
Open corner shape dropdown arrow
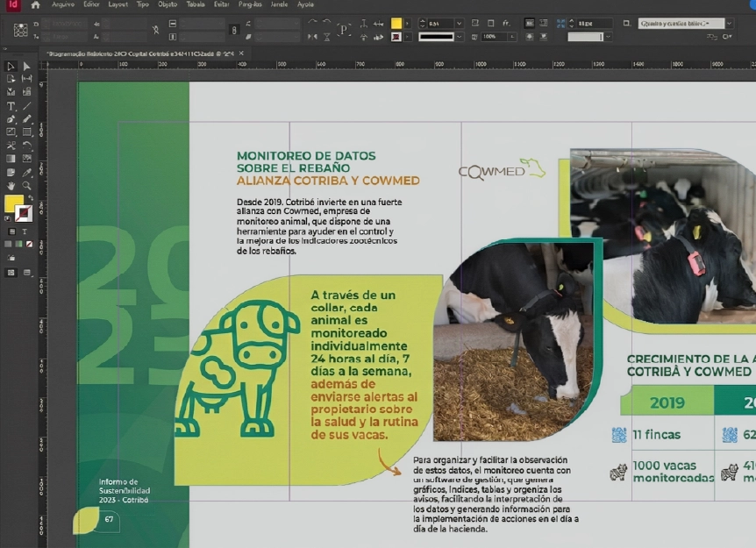click(x=608, y=37)
